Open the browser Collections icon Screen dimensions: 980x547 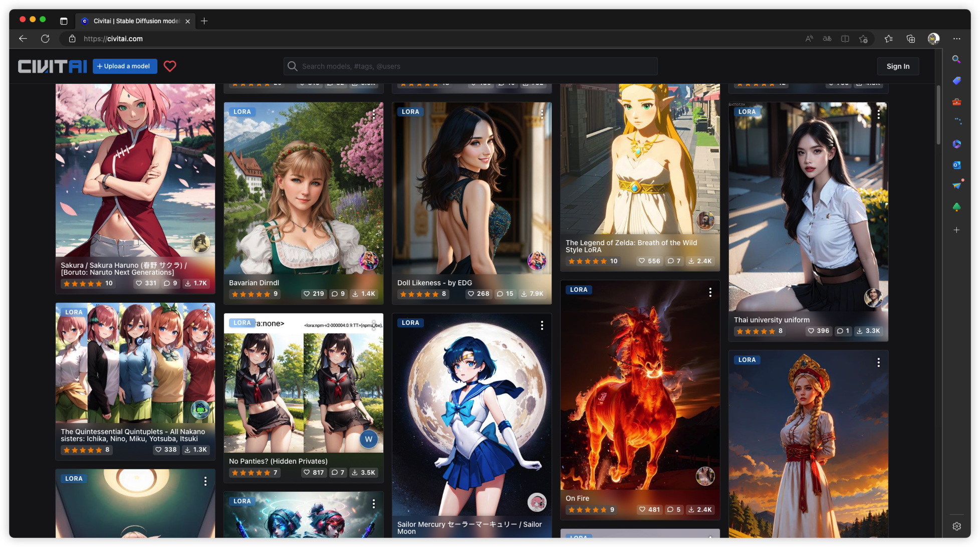click(911, 39)
